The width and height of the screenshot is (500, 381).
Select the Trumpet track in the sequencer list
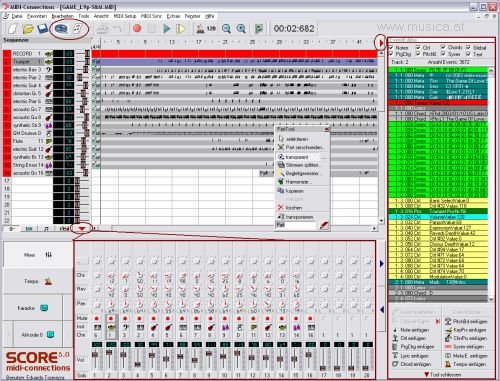pos(28,61)
